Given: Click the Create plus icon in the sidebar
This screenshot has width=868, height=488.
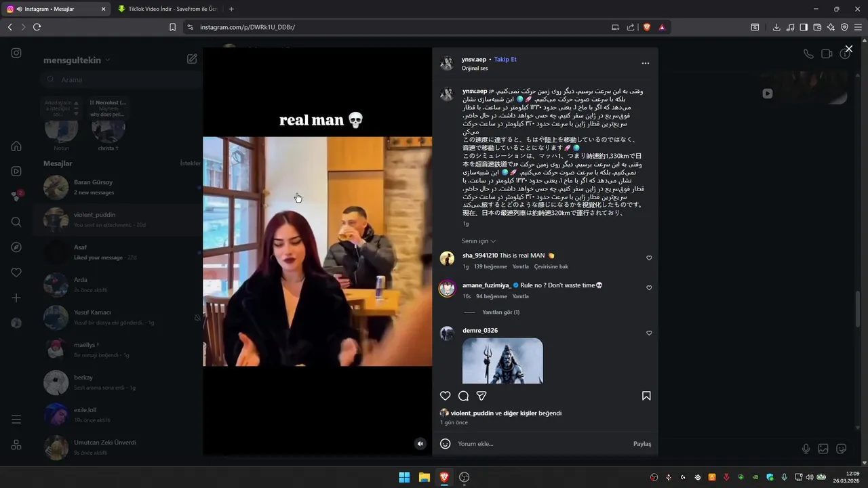Looking at the screenshot, I should point(16,298).
